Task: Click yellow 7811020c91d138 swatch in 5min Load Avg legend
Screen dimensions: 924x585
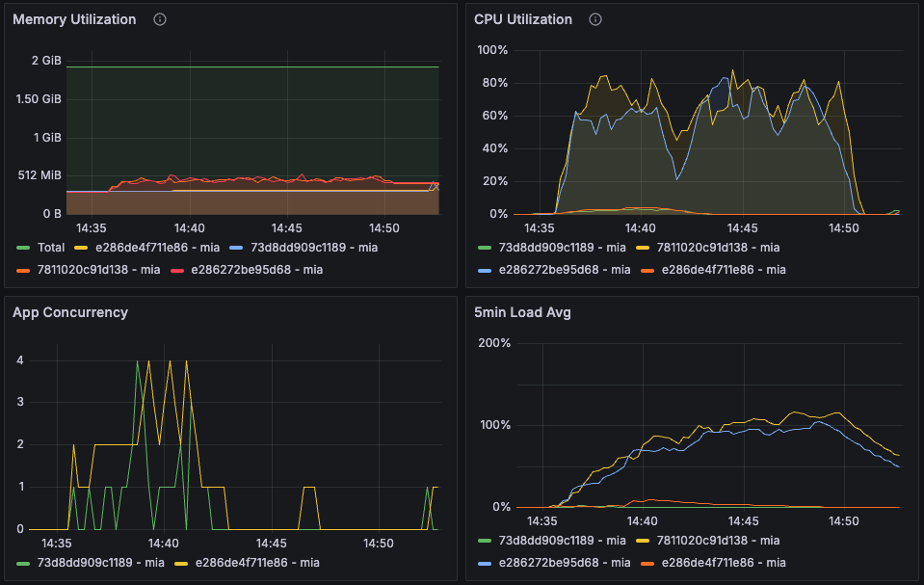Action: click(x=646, y=541)
